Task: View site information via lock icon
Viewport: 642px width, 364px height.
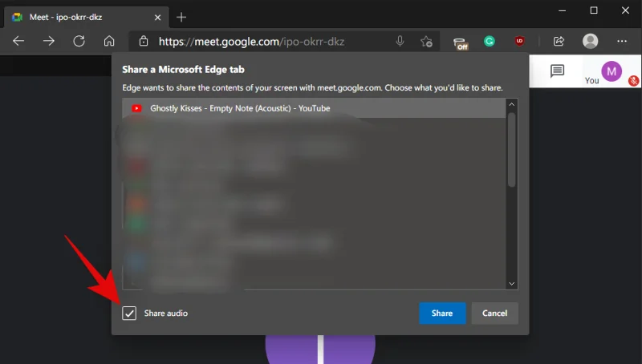Action: (144, 41)
